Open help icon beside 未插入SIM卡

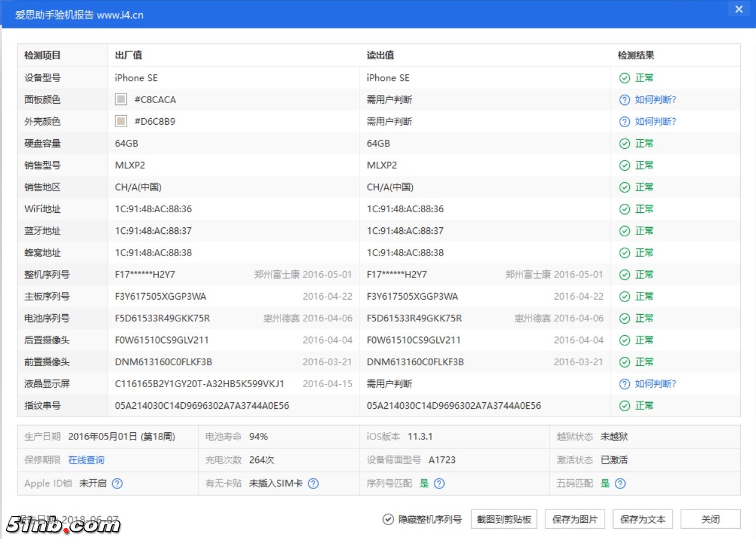(x=313, y=484)
